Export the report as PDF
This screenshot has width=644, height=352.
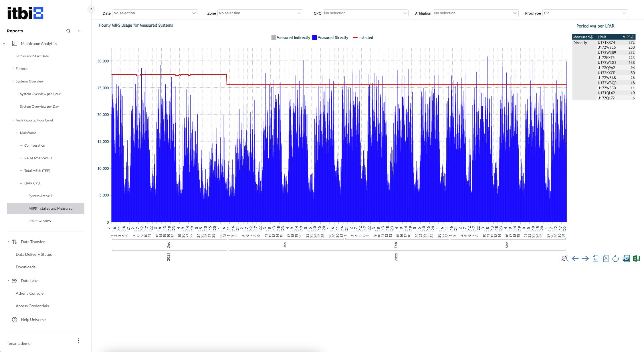pyautogui.click(x=626, y=259)
